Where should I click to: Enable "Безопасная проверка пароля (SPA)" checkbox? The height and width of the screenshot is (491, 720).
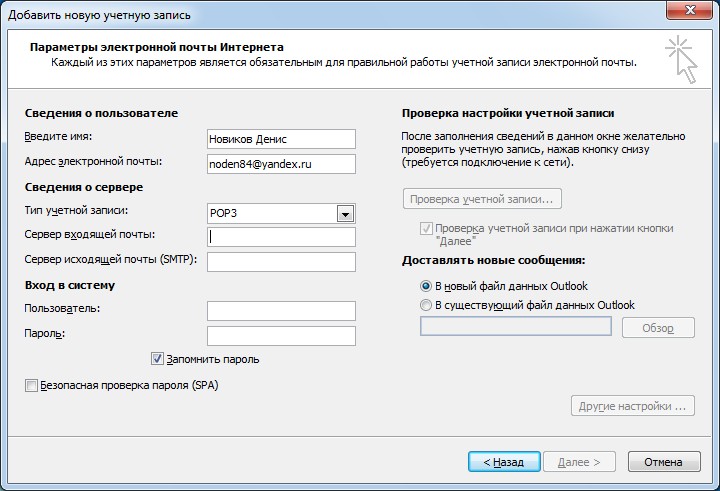point(32,385)
